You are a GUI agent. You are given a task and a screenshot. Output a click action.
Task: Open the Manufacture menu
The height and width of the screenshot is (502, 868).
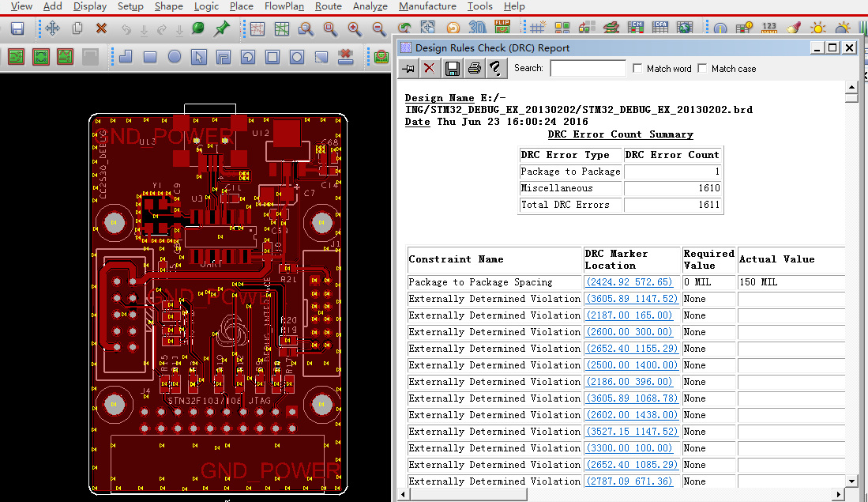point(426,6)
